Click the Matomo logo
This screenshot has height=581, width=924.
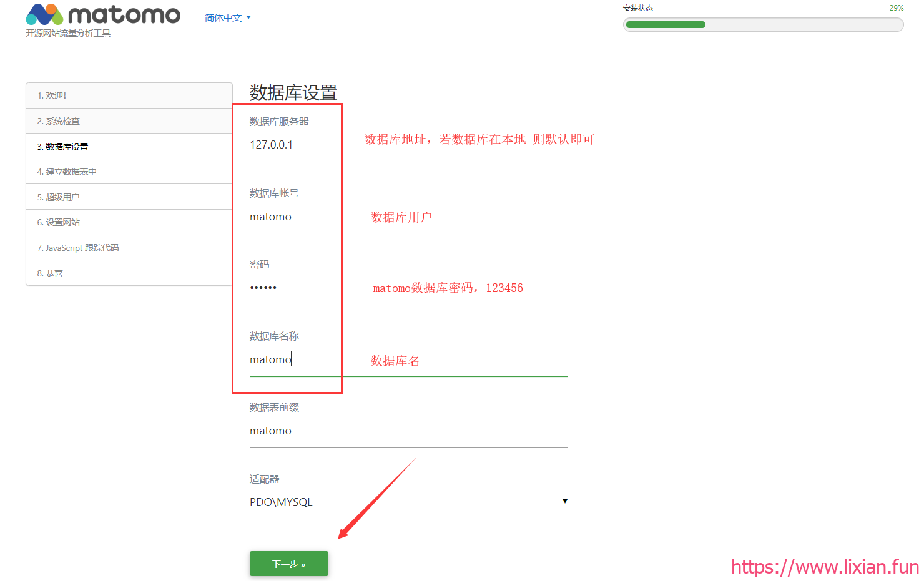tap(103, 14)
